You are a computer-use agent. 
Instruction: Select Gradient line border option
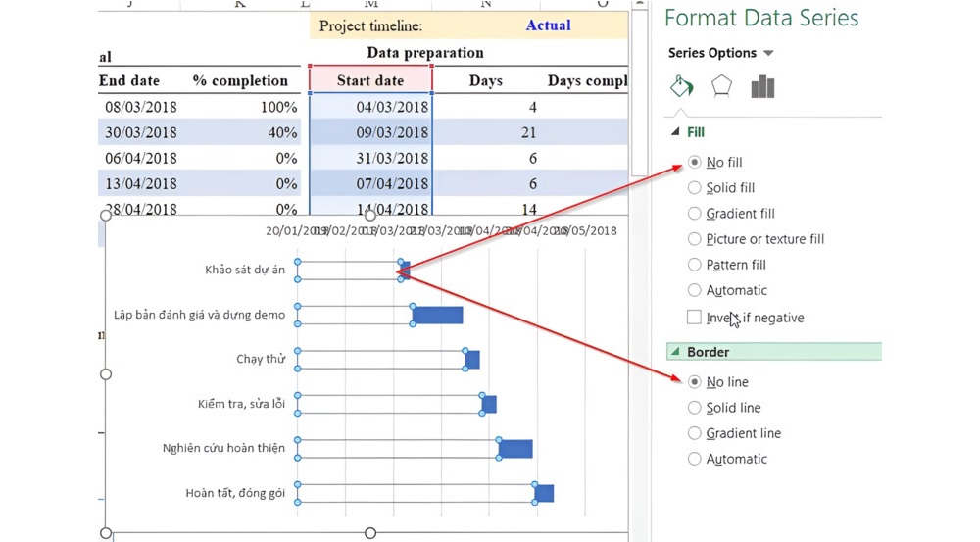tap(694, 432)
